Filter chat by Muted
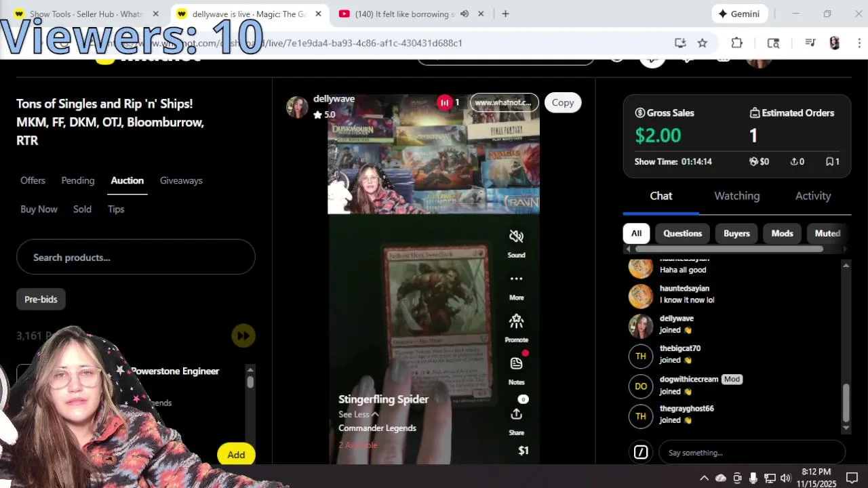 (827, 233)
